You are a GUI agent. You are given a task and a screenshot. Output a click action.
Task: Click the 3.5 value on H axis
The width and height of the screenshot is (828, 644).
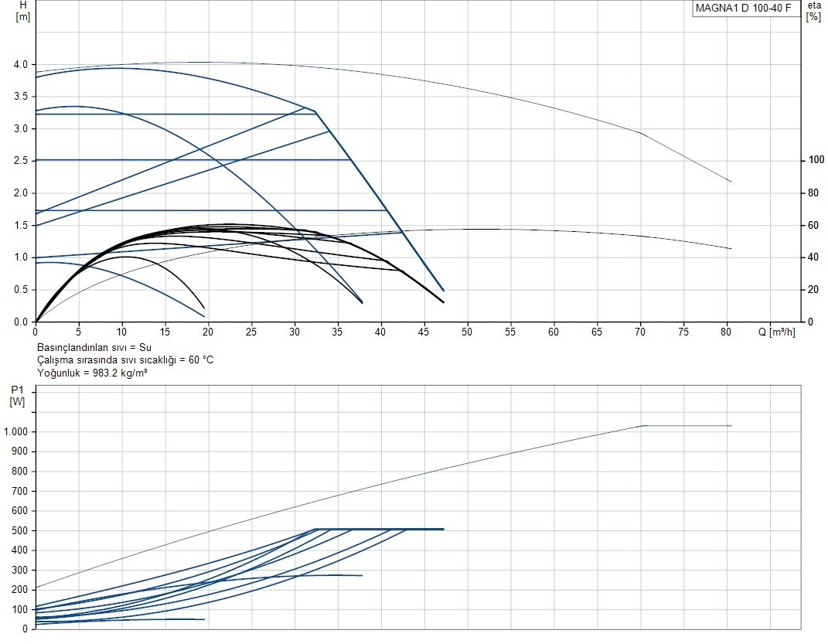(x=21, y=97)
